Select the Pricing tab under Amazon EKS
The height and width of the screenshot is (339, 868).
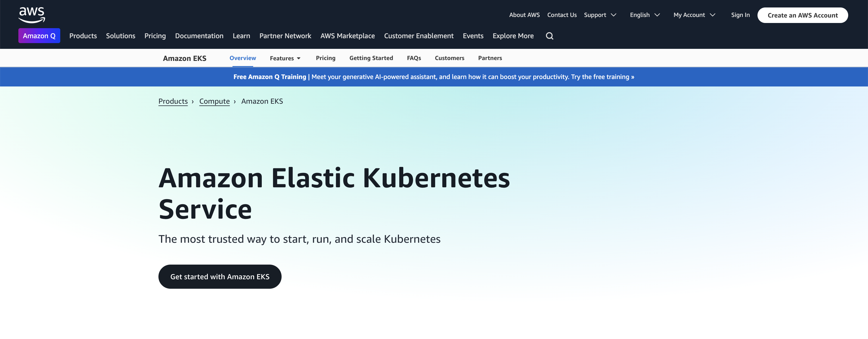tap(325, 58)
